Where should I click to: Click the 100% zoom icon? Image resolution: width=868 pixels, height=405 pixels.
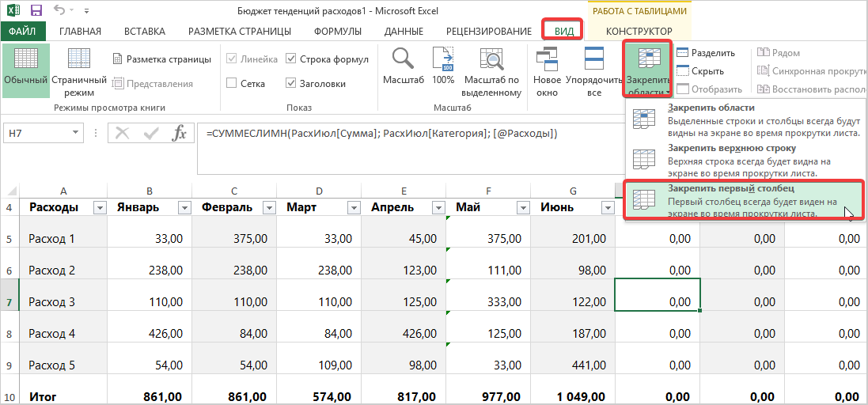[443, 59]
